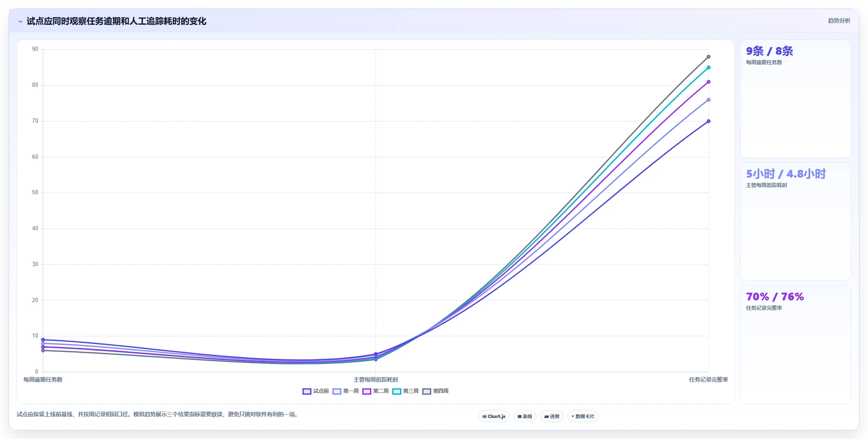Select the 第二周 data point at 81
The width and height of the screenshot is (868, 439).
coord(708,82)
